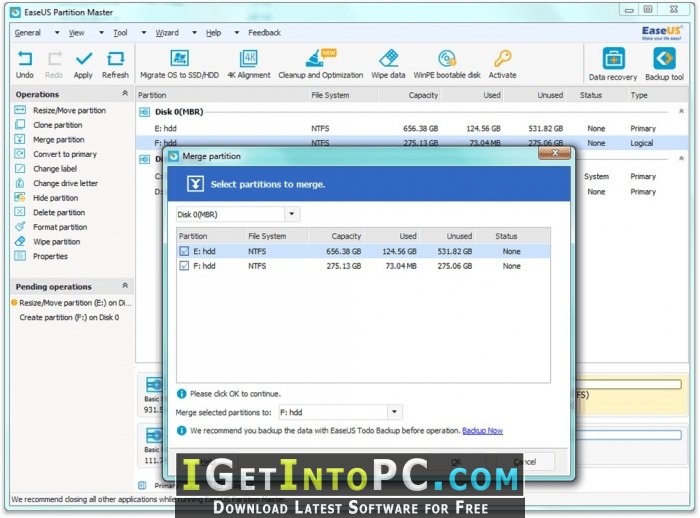Toggle the E: hdd checkbox in Merge dialog
700x518 pixels.
click(x=184, y=251)
